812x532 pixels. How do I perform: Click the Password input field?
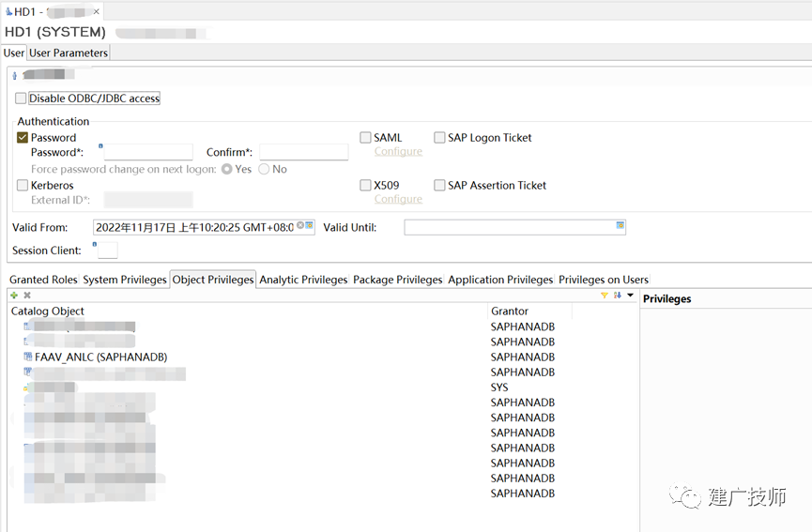coord(148,152)
